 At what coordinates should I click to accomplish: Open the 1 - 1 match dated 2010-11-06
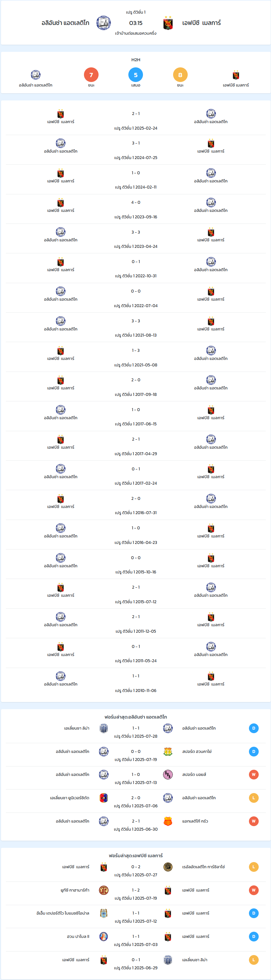pos(135,683)
